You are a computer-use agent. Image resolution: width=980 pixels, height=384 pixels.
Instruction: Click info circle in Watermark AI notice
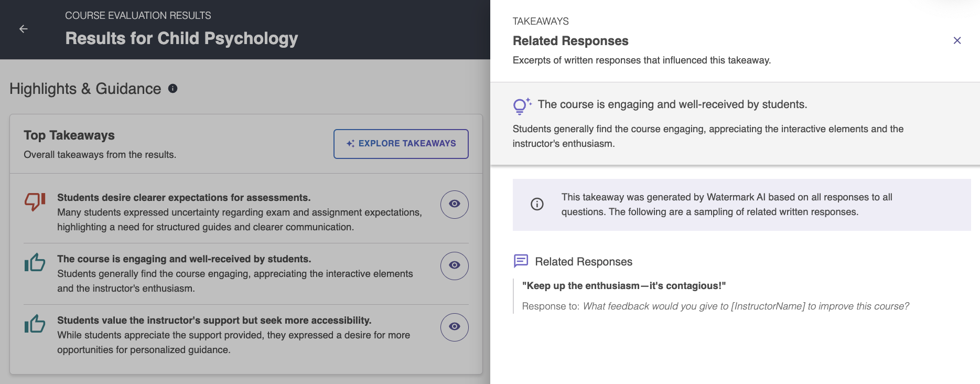[537, 204]
